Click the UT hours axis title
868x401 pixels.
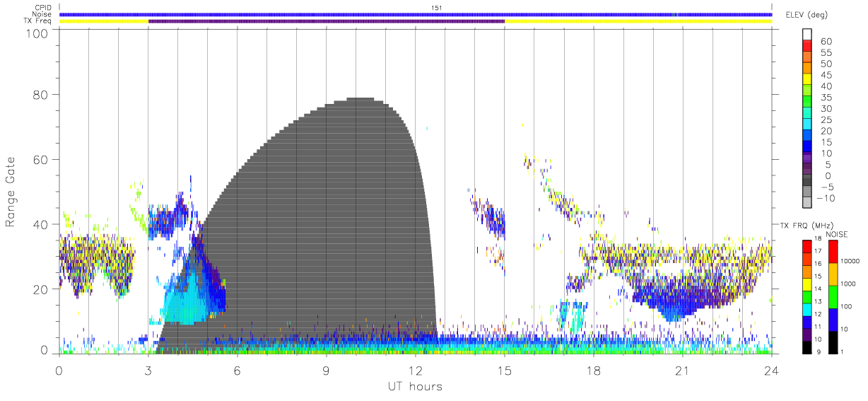(x=415, y=386)
